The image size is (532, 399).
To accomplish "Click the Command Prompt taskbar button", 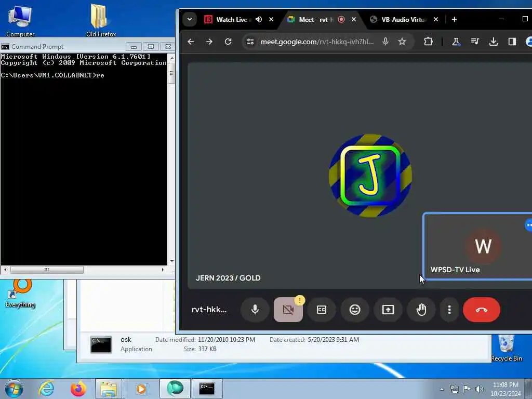I will 207,389.
